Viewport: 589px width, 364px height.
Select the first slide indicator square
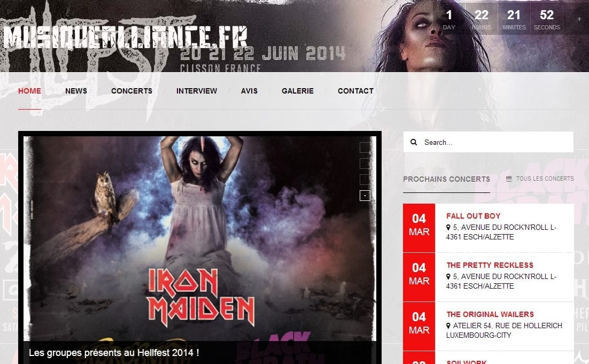coord(365,148)
